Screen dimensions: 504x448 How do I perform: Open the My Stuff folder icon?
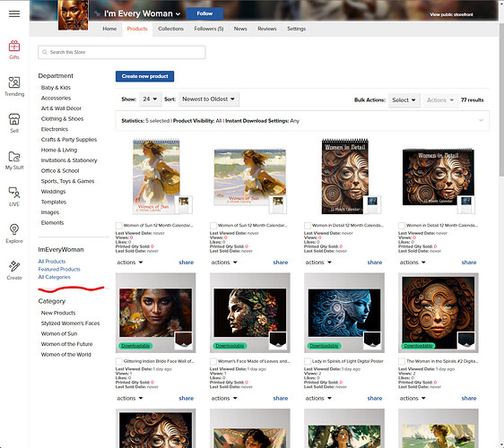coord(14,157)
